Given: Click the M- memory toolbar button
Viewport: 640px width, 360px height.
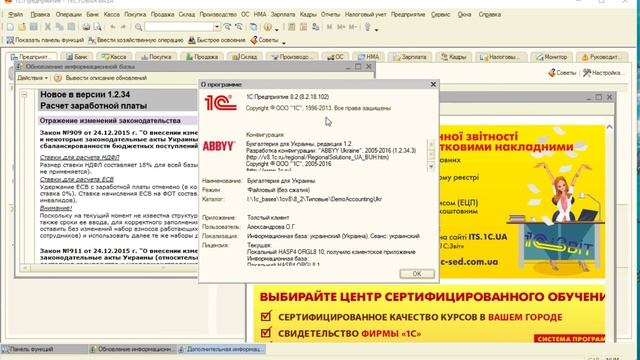Looking at the screenshot, I should [353, 27].
